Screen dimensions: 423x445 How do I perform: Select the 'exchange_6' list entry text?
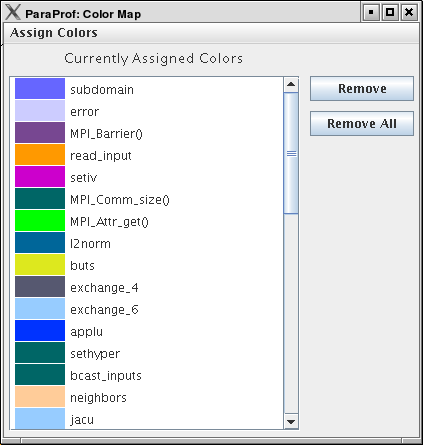(x=104, y=310)
